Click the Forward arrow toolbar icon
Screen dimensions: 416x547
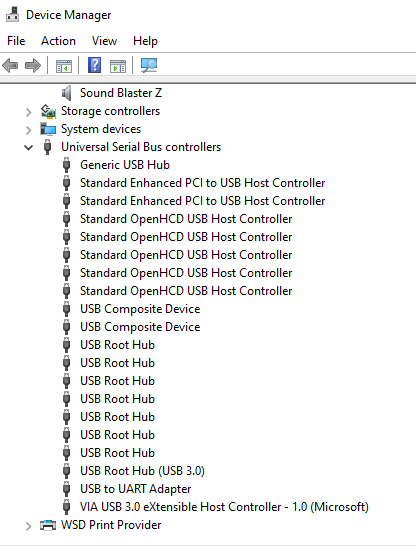[x=33, y=66]
